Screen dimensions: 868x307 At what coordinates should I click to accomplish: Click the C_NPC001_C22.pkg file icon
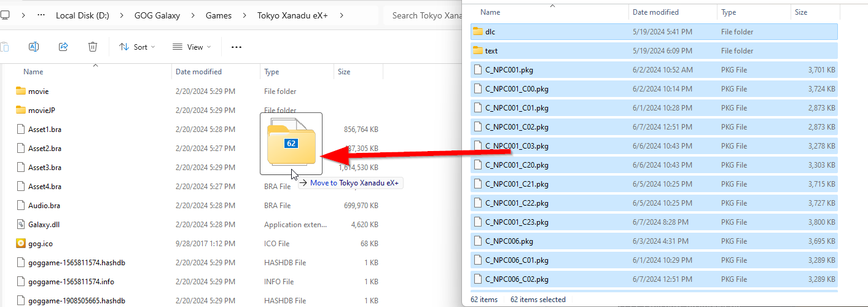tap(478, 203)
